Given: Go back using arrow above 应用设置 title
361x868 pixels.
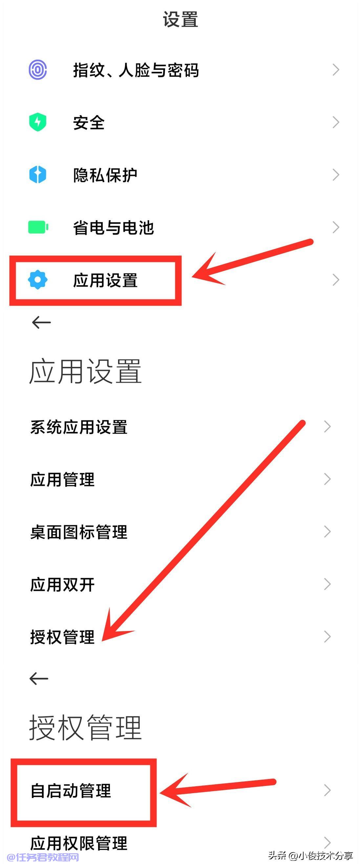Looking at the screenshot, I should point(41,322).
